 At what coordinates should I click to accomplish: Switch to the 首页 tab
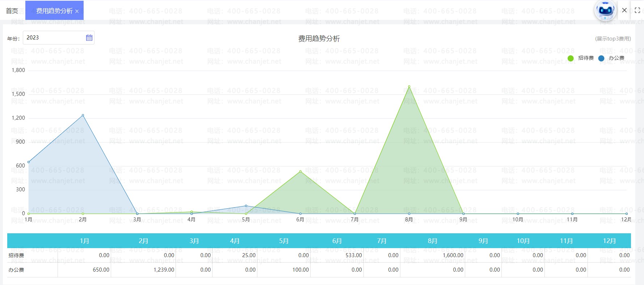[x=12, y=11]
